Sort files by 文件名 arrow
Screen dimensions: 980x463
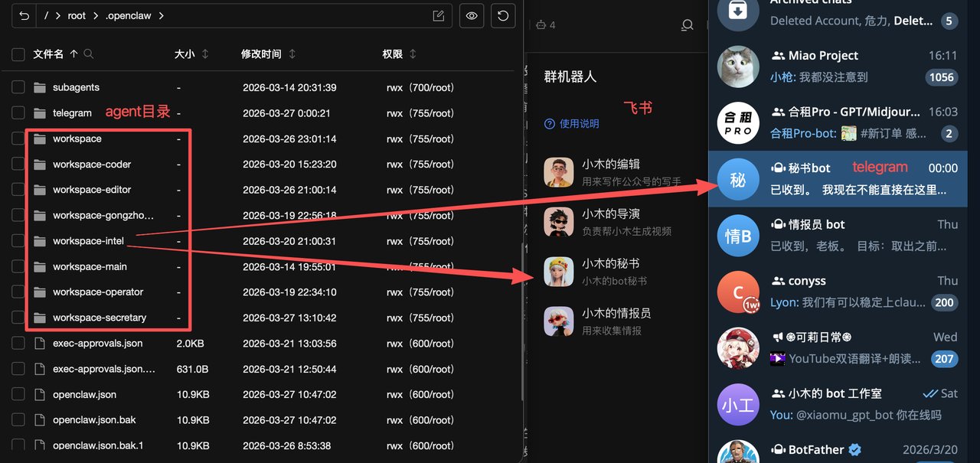pos(73,54)
